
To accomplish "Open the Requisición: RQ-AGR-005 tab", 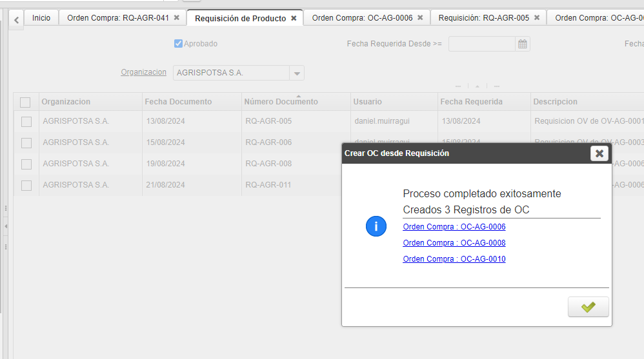I will (x=484, y=18).
